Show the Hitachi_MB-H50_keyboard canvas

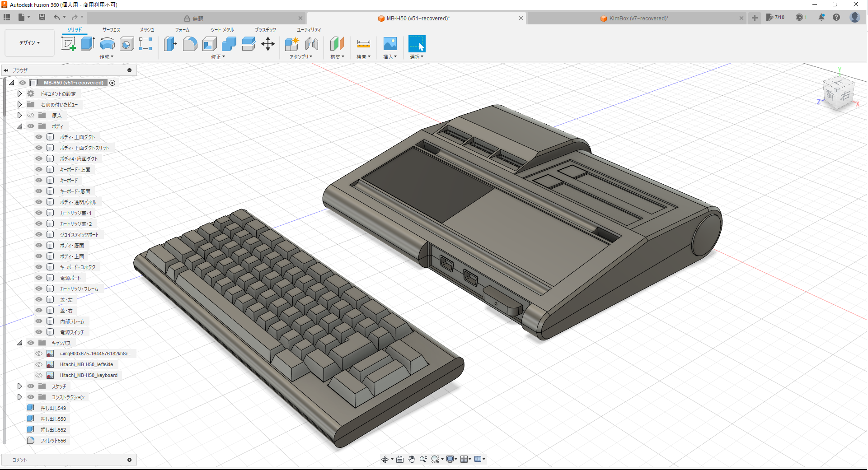point(38,375)
